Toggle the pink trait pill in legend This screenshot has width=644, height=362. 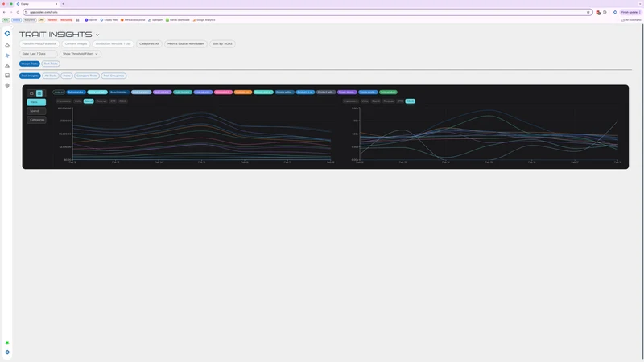(x=223, y=93)
